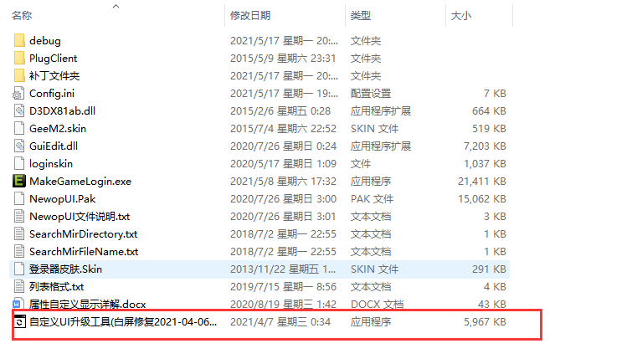Select the file name loginskin
Viewport: 632px width, 364px height.
click(51, 164)
